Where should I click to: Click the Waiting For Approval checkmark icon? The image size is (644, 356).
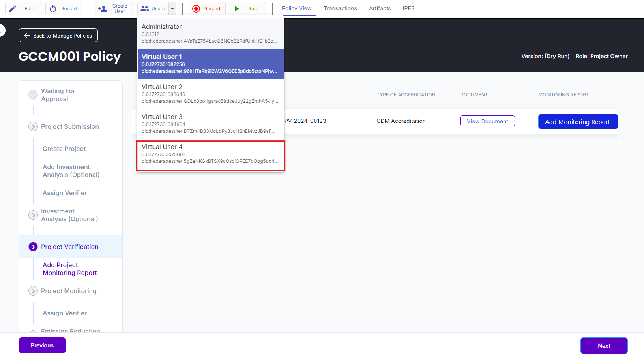(x=33, y=95)
